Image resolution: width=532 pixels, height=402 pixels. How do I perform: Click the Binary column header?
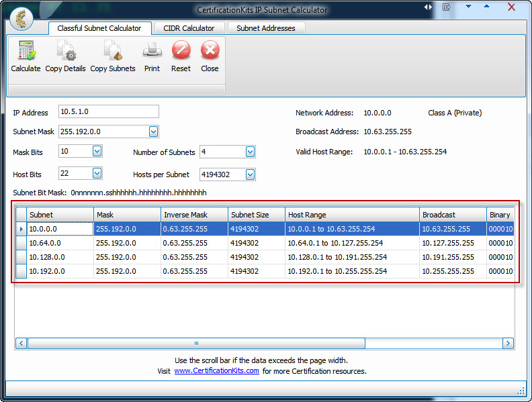click(x=500, y=215)
